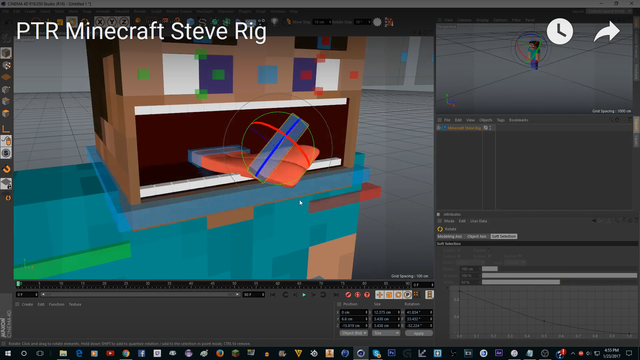Click the Position X input field
This screenshot has width=640, height=360.
point(353,312)
